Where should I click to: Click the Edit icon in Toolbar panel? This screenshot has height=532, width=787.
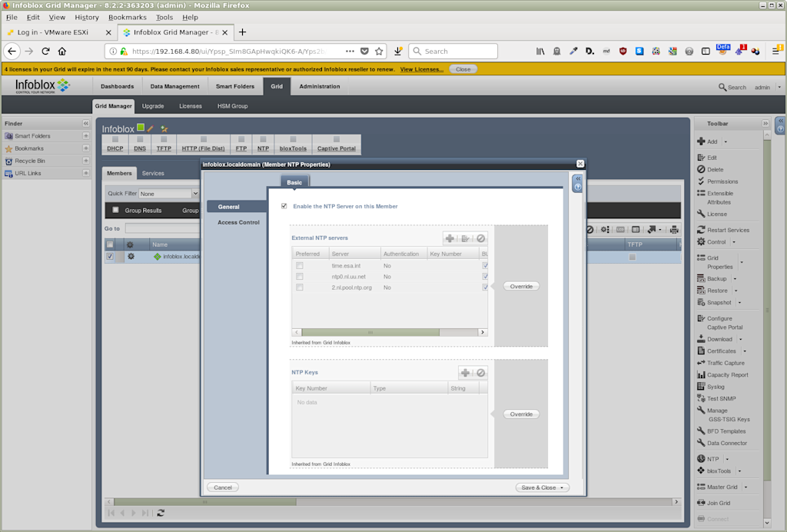(x=701, y=157)
